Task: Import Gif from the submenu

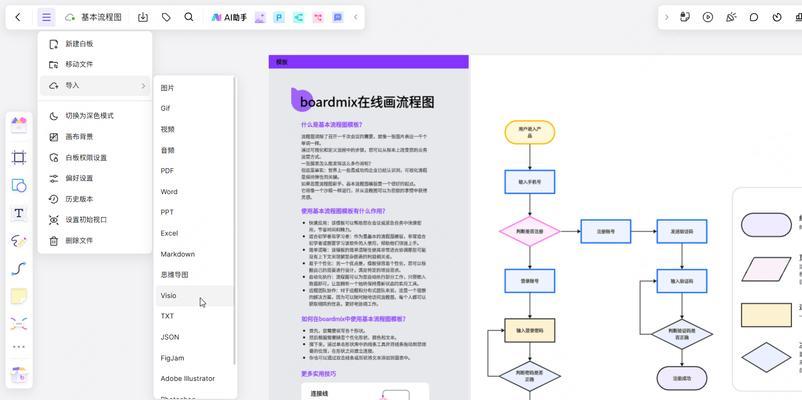Action: tap(194, 108)
